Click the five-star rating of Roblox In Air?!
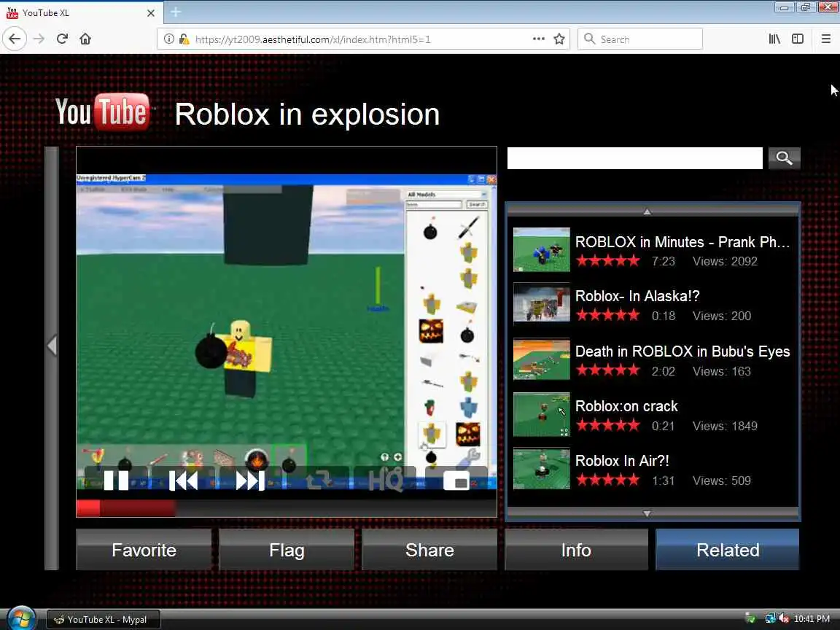This screenshot has width=840, height=630. click(607, 480)
